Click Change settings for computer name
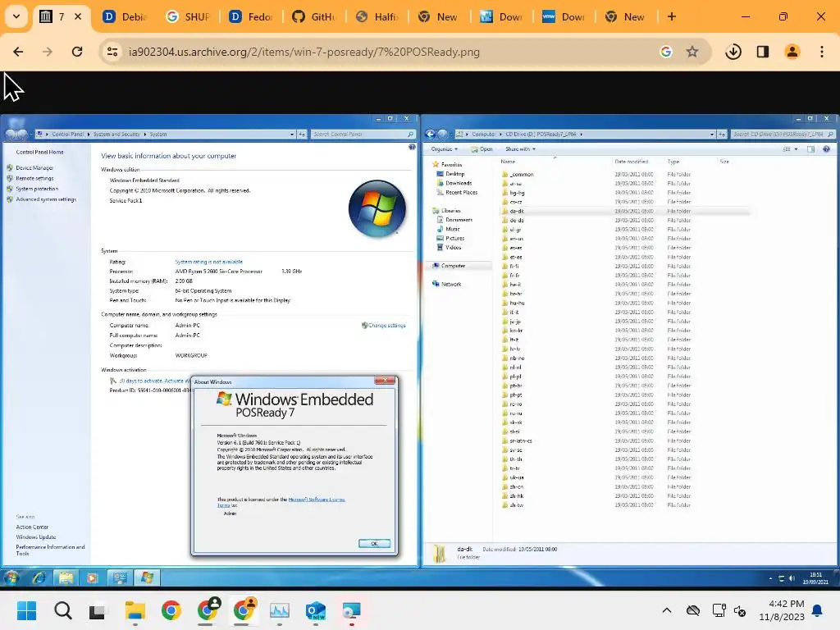This screenshot has height=630, width=840. pyautogui.click(x=387, y=325)
